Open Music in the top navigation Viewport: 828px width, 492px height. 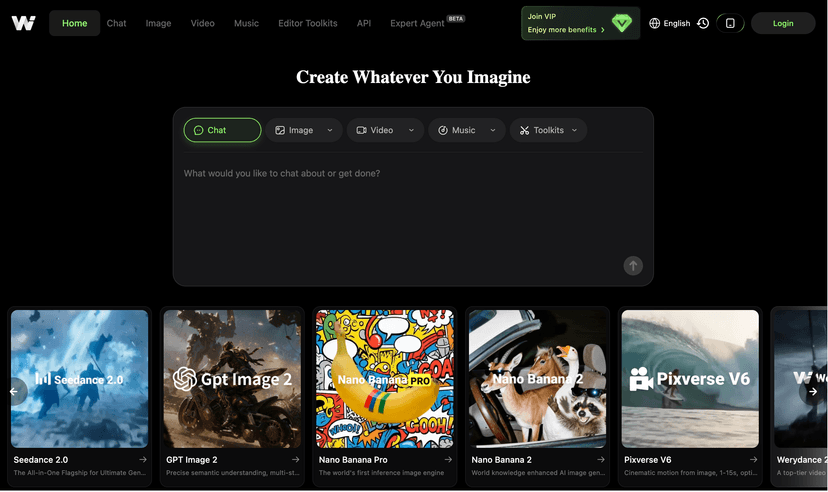click(246, 23)
